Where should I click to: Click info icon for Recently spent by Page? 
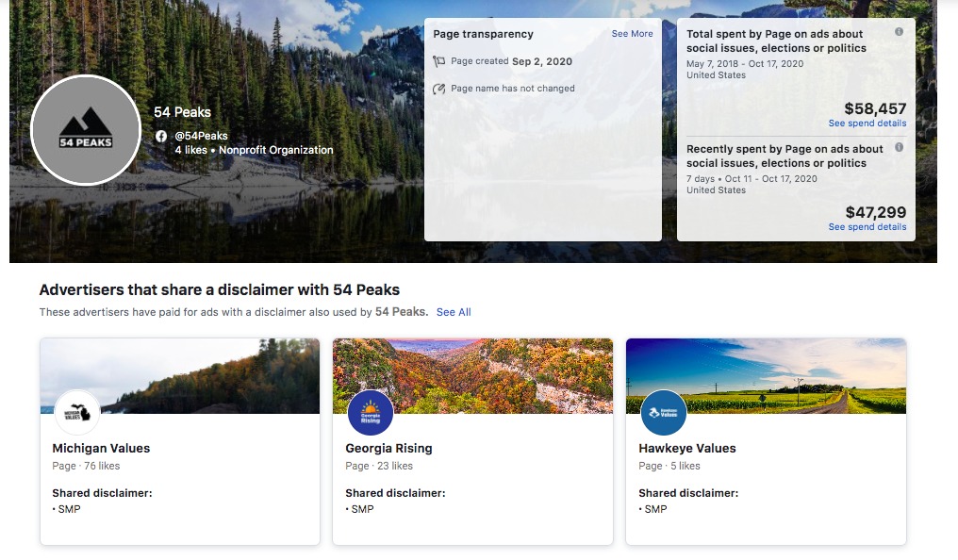click(899, 147)
